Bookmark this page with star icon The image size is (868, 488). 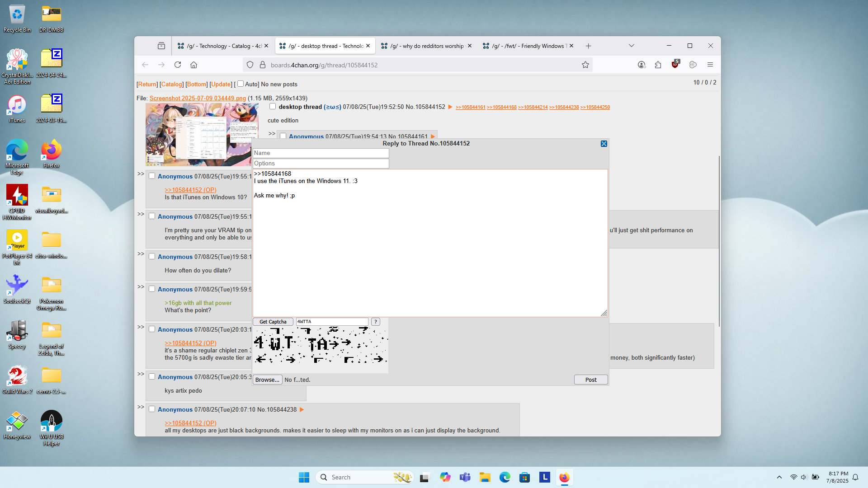click(x=585, y=65)
